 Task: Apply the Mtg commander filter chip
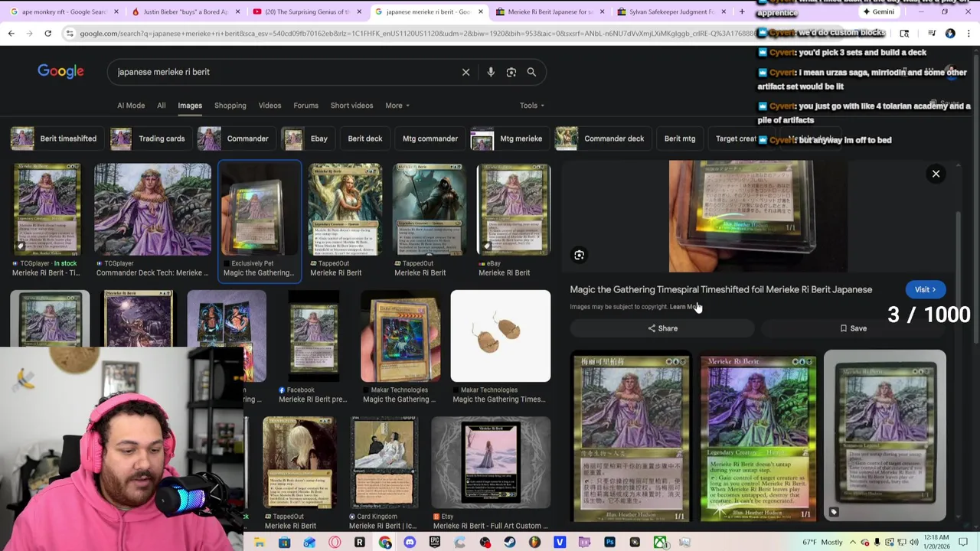pos(430,139)
